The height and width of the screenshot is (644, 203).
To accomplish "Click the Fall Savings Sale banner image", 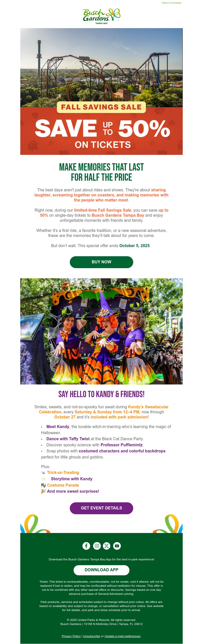I will (x=101, y=91).
